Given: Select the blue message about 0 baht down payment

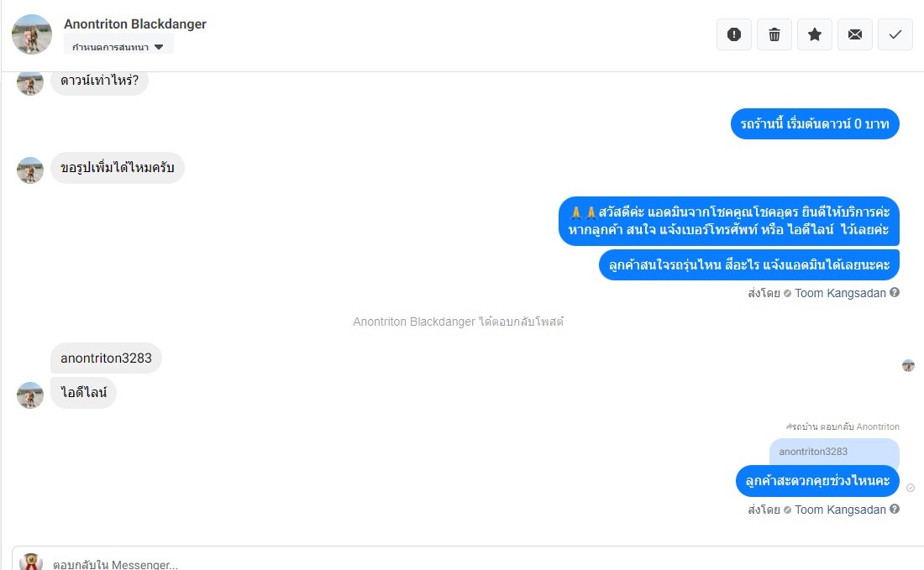Looking at the screenshot, I should click(815, 123).
